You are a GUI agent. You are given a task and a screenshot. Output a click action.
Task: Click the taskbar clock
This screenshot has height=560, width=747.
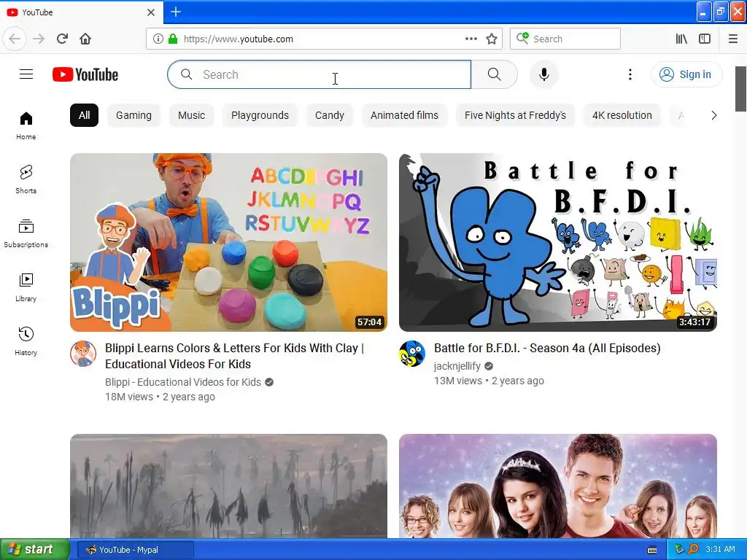(720, 549)
